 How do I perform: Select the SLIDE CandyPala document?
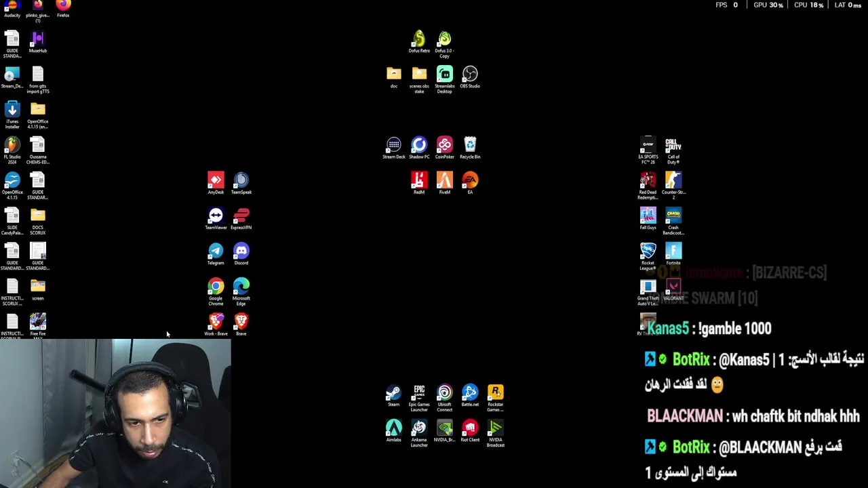coord(12,220)
